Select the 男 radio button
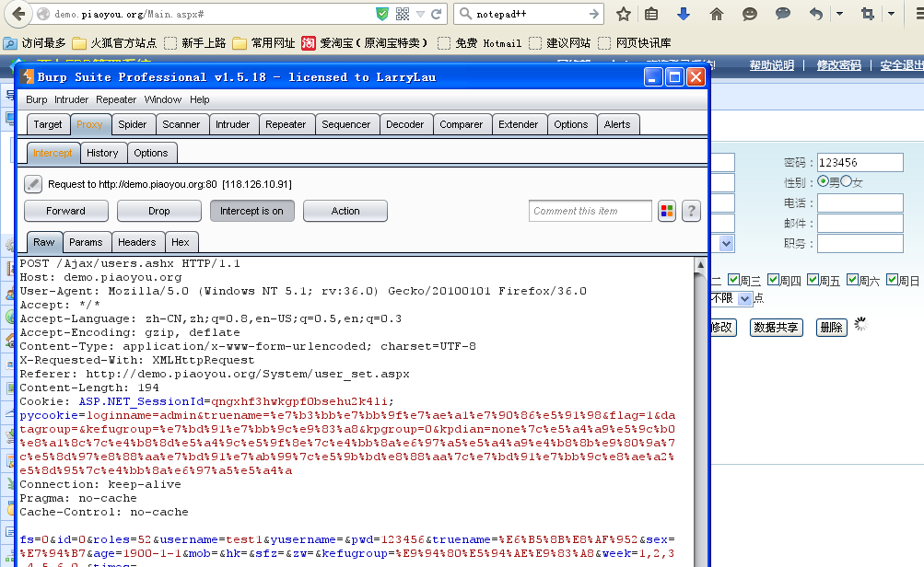The image size is (924, 567). click(x=824, y=181)
